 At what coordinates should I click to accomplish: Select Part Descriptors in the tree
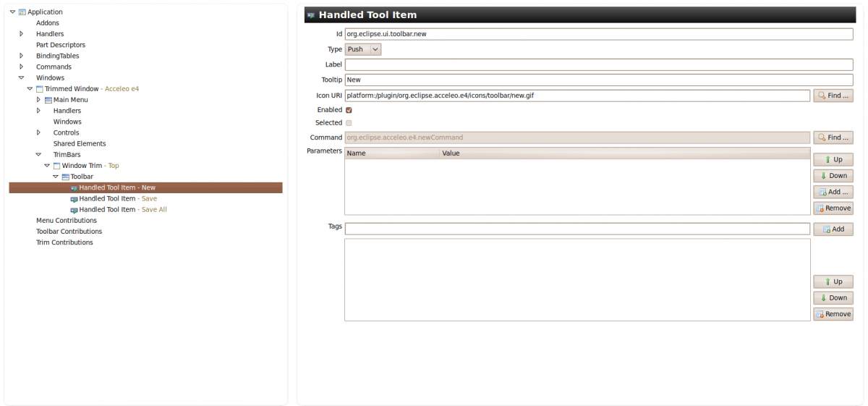click(61, 45)
